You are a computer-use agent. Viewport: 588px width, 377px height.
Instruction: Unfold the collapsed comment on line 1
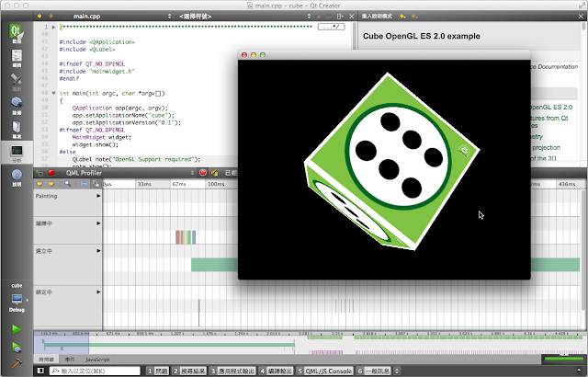[x=53, y=27]
